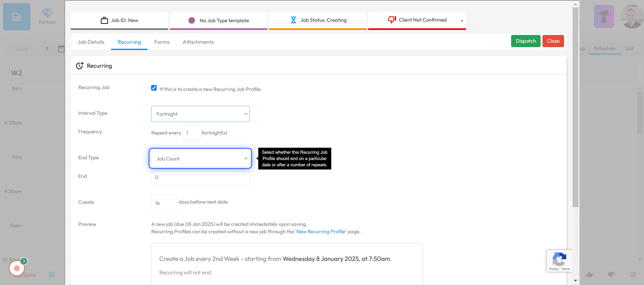Click the bottom thumbs-up icon
The height and width of the screenshot is (285, 644).
(x=589, y=275)
